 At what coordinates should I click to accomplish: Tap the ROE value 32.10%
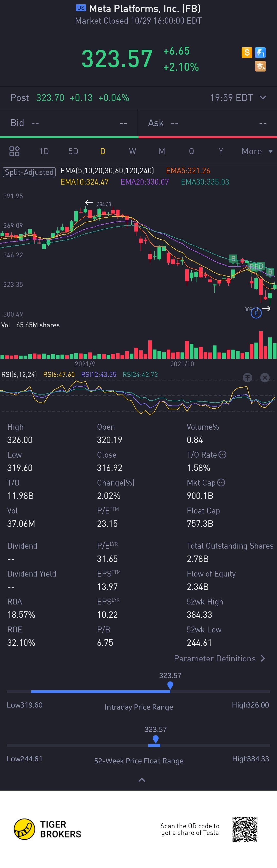point(21,643)
